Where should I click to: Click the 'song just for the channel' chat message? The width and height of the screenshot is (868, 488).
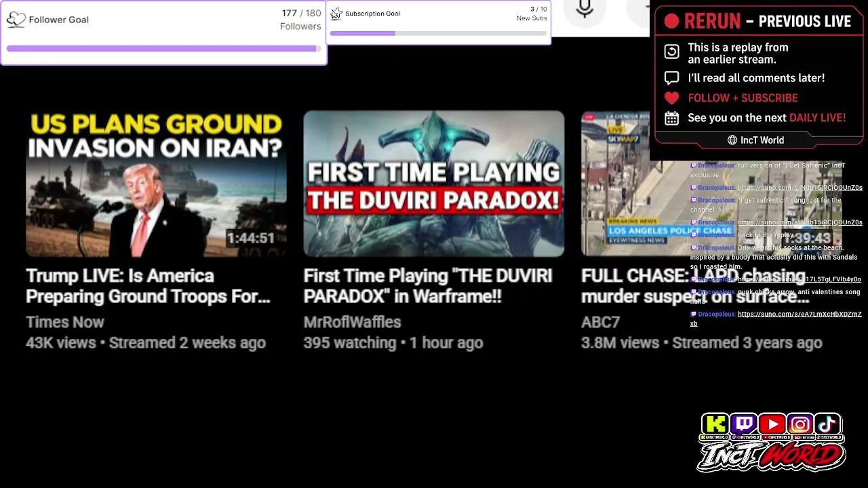(766, 205)
